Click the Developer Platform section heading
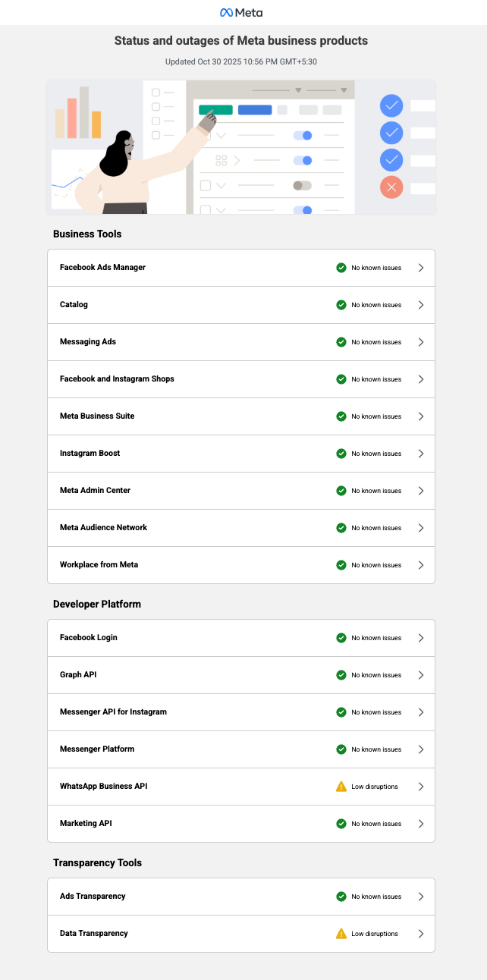This screenshot has width=487, height=980. [x=97, y=605]
